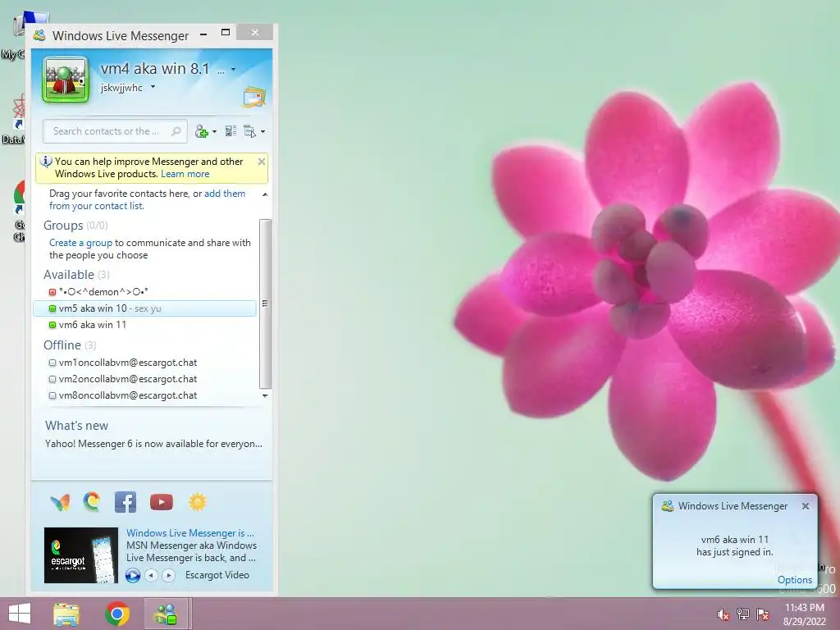Collapse the Groups section header
Screen dimensions: 840x630
coord(75,226)
